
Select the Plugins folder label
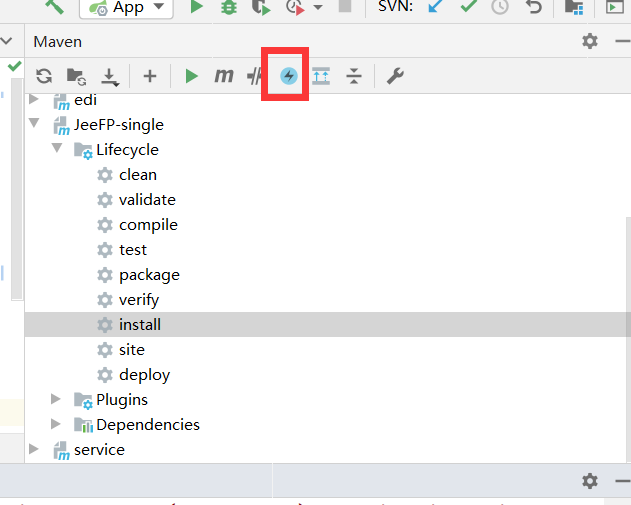tap(122, 400)
